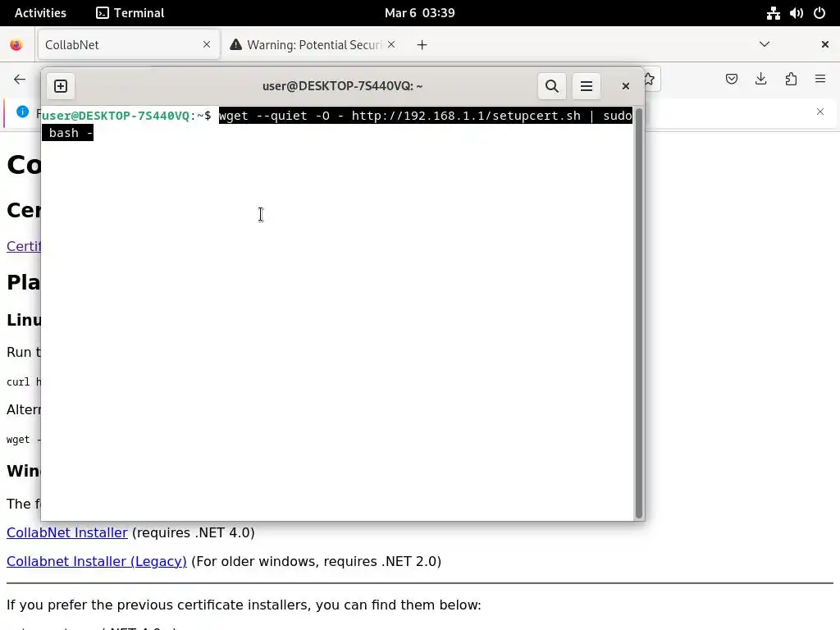Click the 'For older windows, requires .NET 2.0' text
This screenshot has width=840, height=630.
coord(316,561)
